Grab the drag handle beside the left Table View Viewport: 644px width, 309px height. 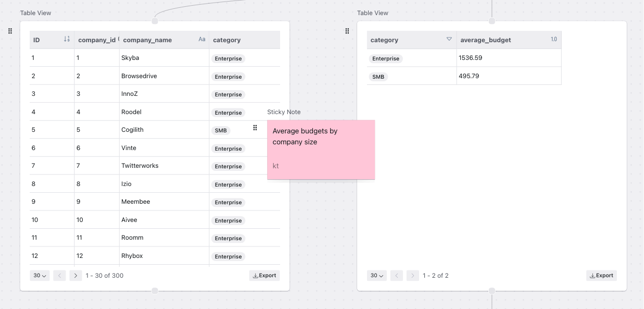(x=10, y=31)
